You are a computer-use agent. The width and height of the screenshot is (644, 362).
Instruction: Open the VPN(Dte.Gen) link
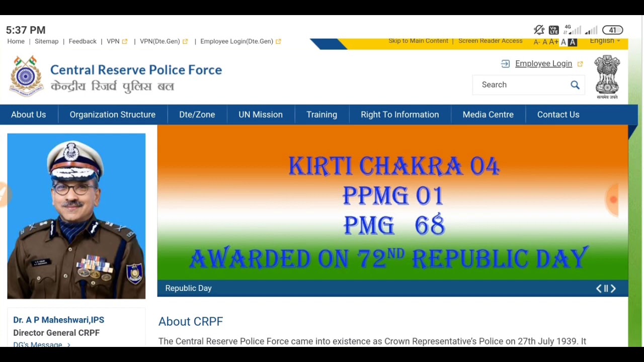[x=160, y=42]
